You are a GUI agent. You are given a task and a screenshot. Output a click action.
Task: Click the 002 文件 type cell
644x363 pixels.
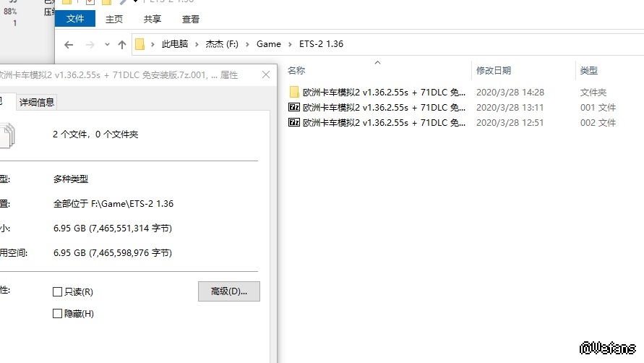[598, 123]
